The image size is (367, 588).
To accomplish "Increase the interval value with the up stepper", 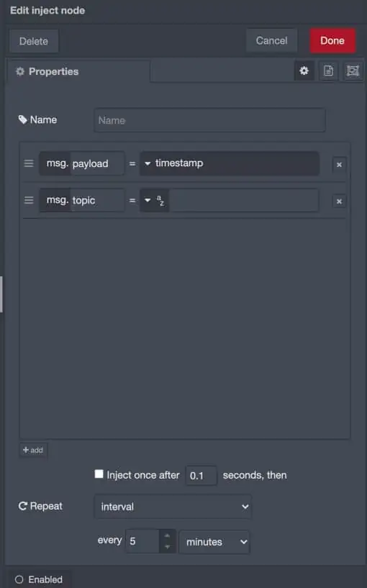I will [168, 535].
